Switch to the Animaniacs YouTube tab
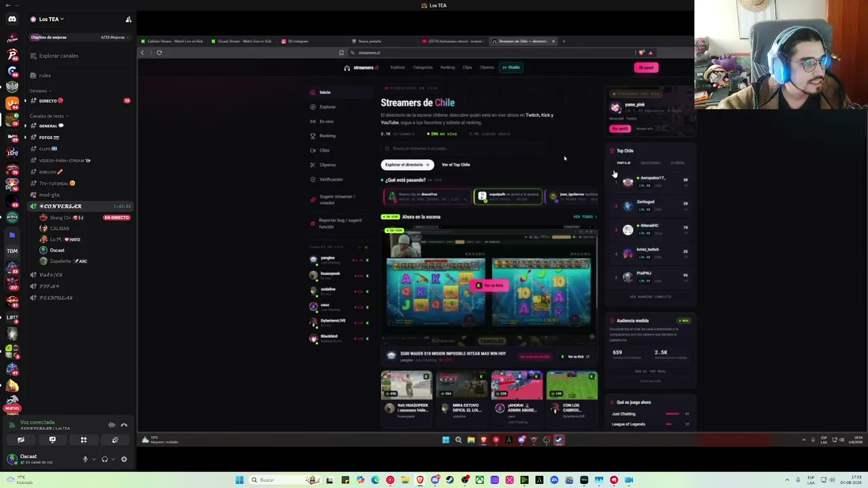 point(452,41)
